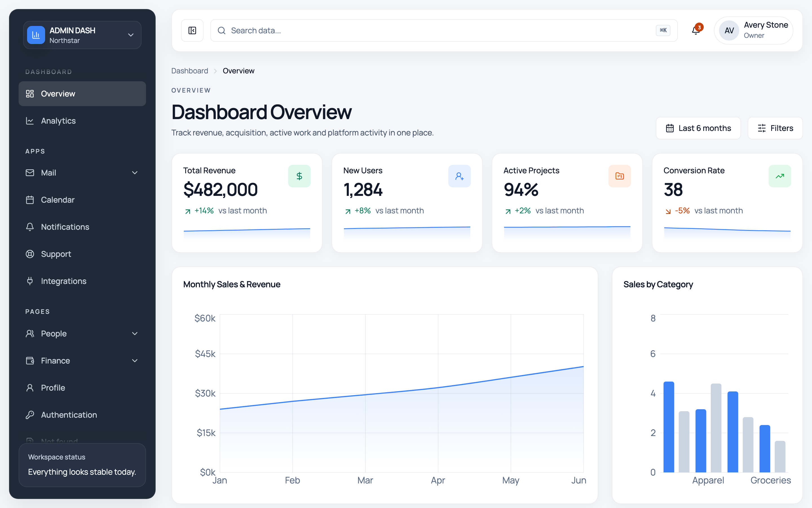Click the Profile person icon
The image size is (812, 508).
point(30,388)
